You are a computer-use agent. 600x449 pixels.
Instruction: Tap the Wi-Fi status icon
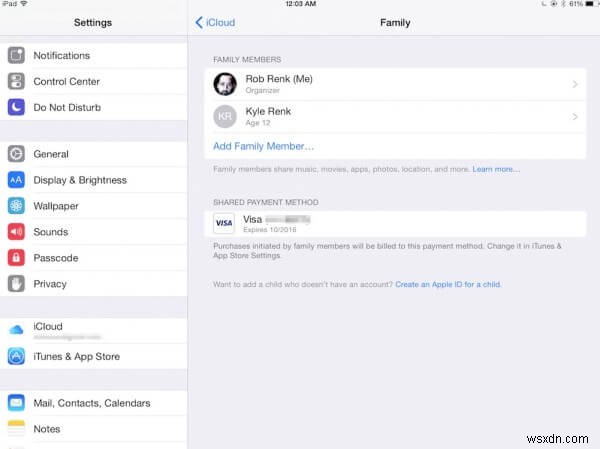point(24,3)
